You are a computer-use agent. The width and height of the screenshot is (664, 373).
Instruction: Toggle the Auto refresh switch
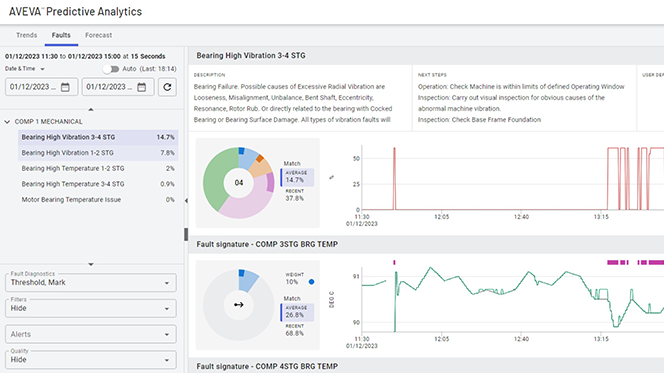click(111, 69)
